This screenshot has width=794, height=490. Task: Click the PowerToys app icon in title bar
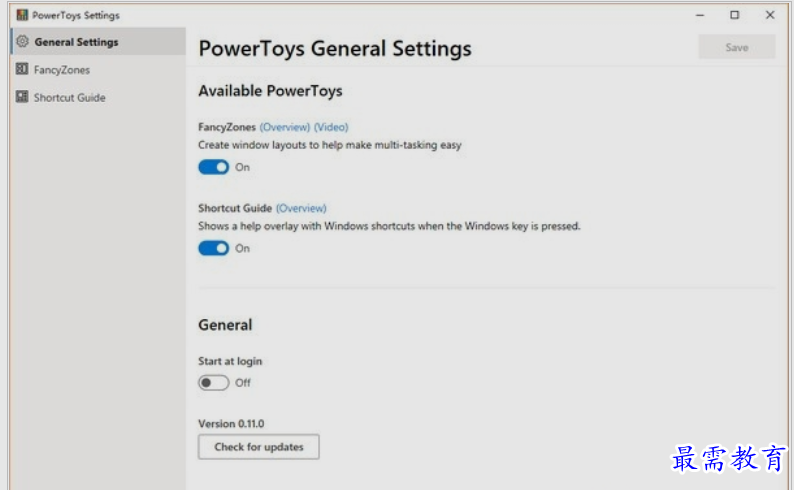coord(22,15)
